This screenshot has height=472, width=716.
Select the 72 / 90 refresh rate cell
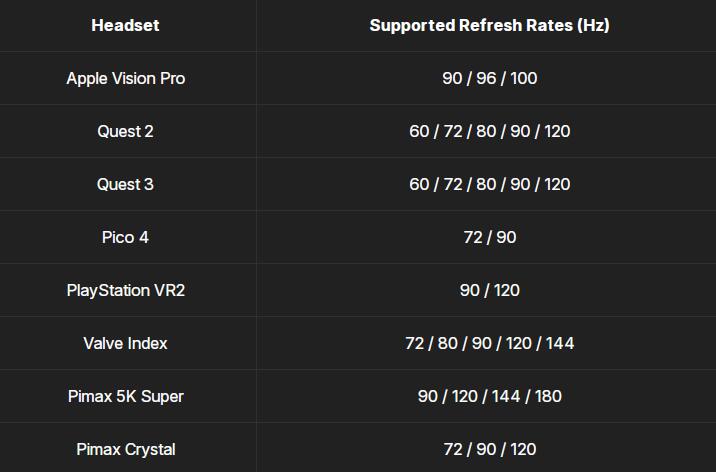[489, 237]
